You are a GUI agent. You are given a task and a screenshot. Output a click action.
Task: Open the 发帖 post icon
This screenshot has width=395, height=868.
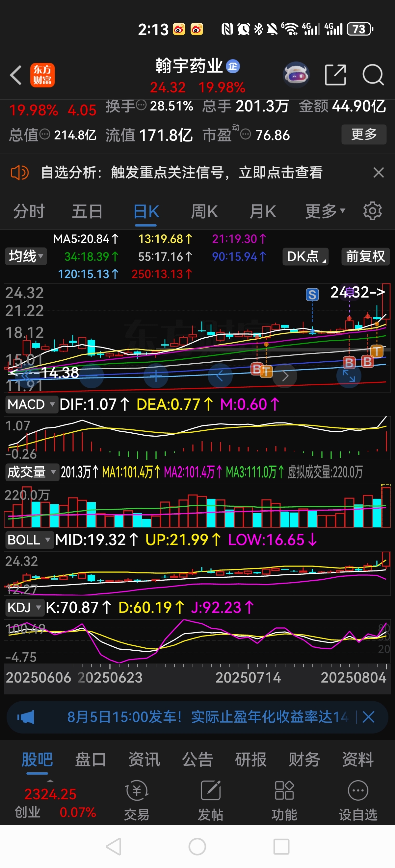(x=210, y=800)
